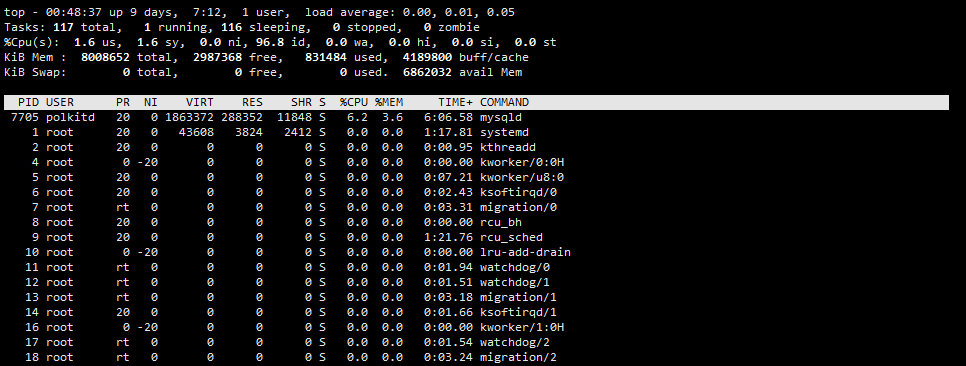
Task: Click avail Mem value 6862032
Action: pos(427,73)
